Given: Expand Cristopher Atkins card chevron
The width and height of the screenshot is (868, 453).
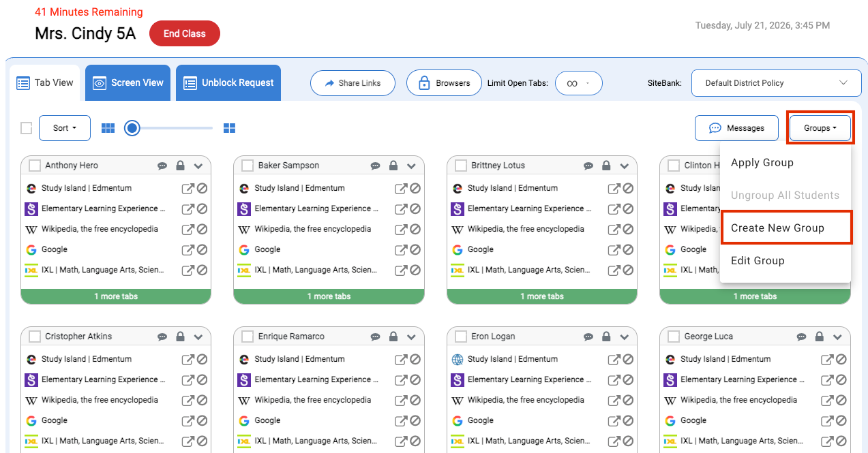Looking at the screenshot, I should (x=198, y=337).
